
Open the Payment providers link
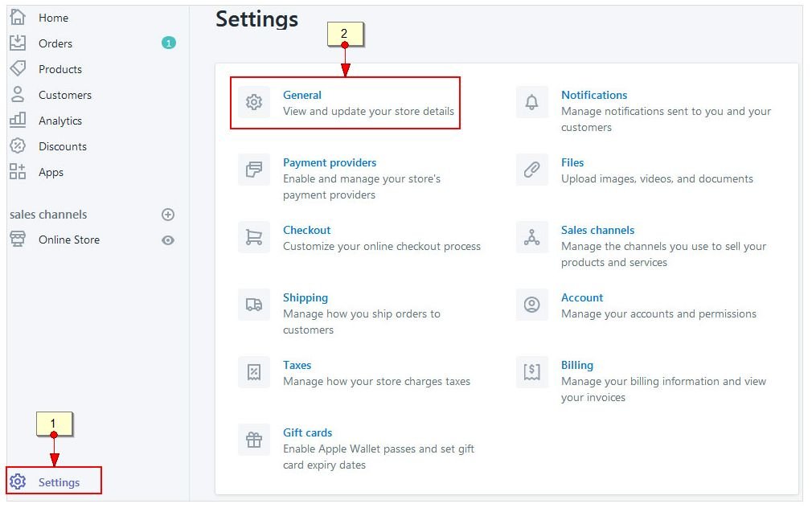pos(330,162)
